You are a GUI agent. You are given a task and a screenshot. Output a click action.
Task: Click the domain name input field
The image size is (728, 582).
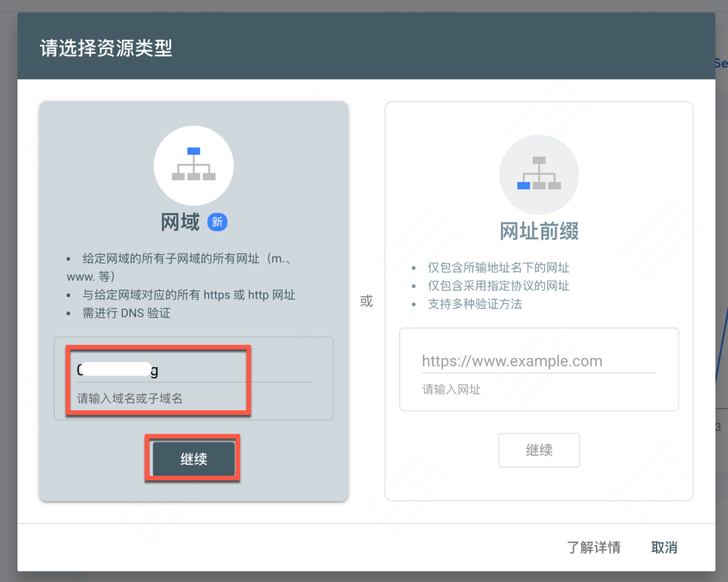click(x=193, y=370)
